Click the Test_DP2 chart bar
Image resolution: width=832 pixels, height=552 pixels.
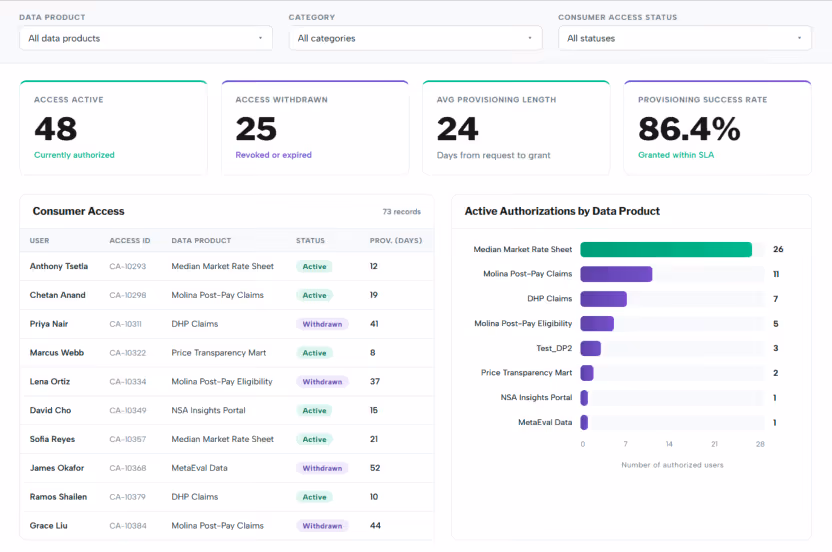[591, 348]
